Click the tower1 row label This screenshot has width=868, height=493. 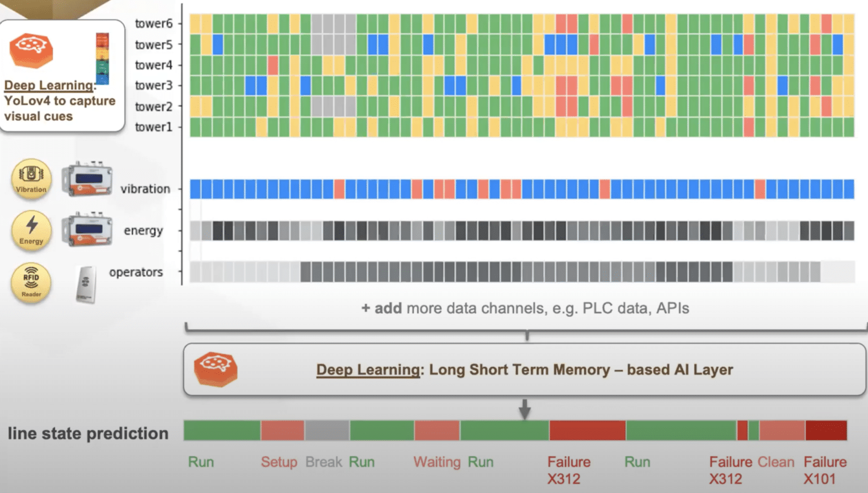(x=153, y=127)
